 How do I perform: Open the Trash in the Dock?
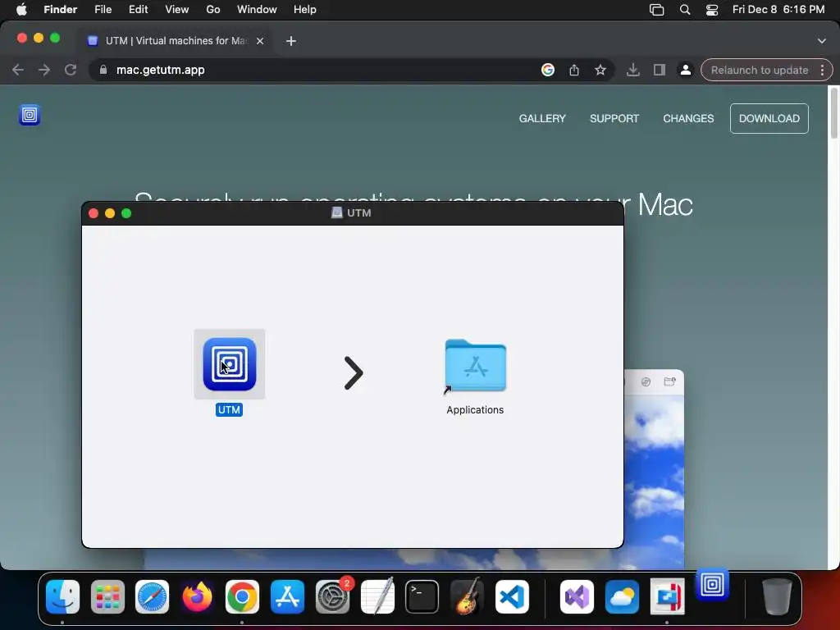(x=777, y=597)
